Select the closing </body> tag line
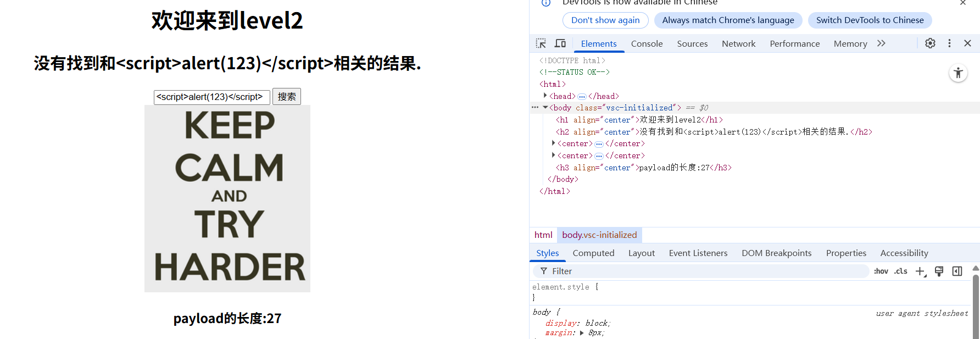 pos(563,179)
